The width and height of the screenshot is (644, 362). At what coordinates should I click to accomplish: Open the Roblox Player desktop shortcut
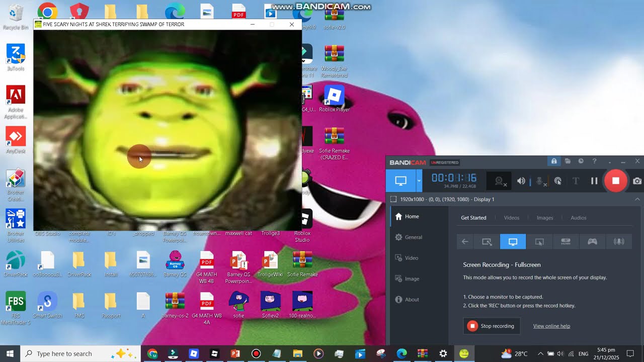coord(334,99)
